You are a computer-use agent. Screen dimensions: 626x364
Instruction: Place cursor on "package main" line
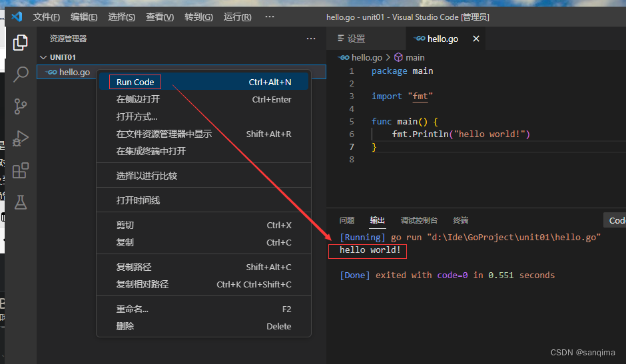[x=402, y=71]
